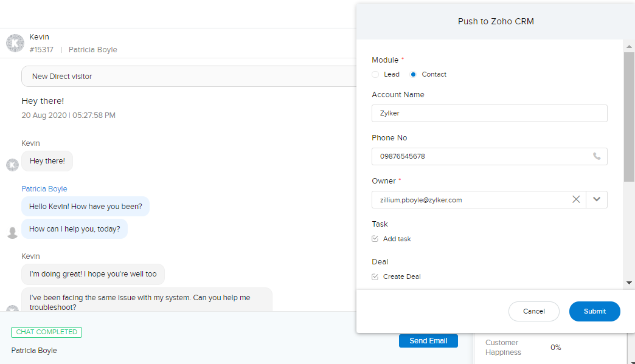Click Patricia Boyle's gray avatar icon
The height and width of the screenshot is (364, 635).
(x=12, y=232)
